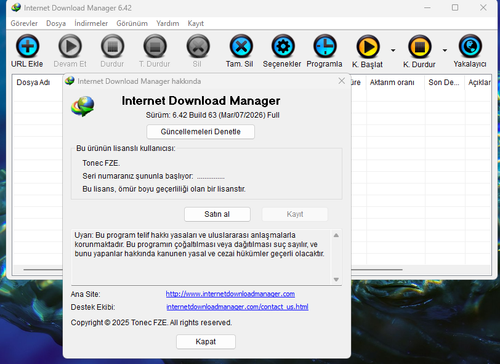Open the İndirmeler menu
Screen dimensions: 500x364
(91, 23)
